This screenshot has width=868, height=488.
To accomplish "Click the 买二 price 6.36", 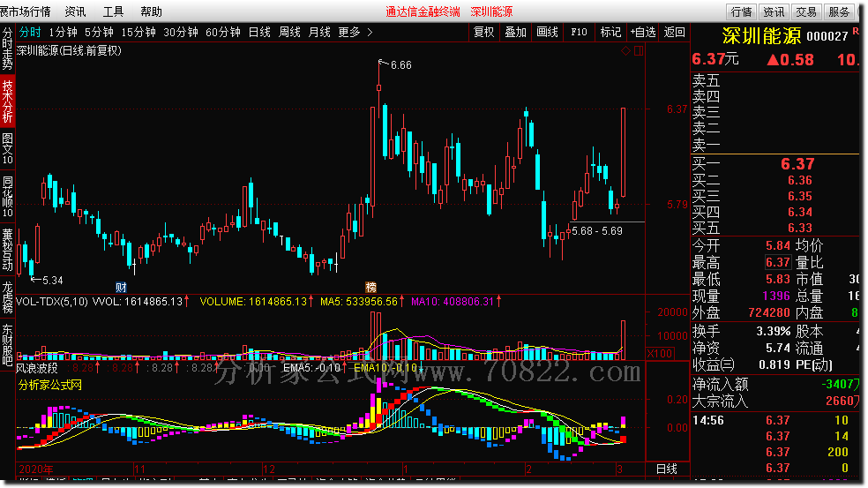I will point(800,181).
